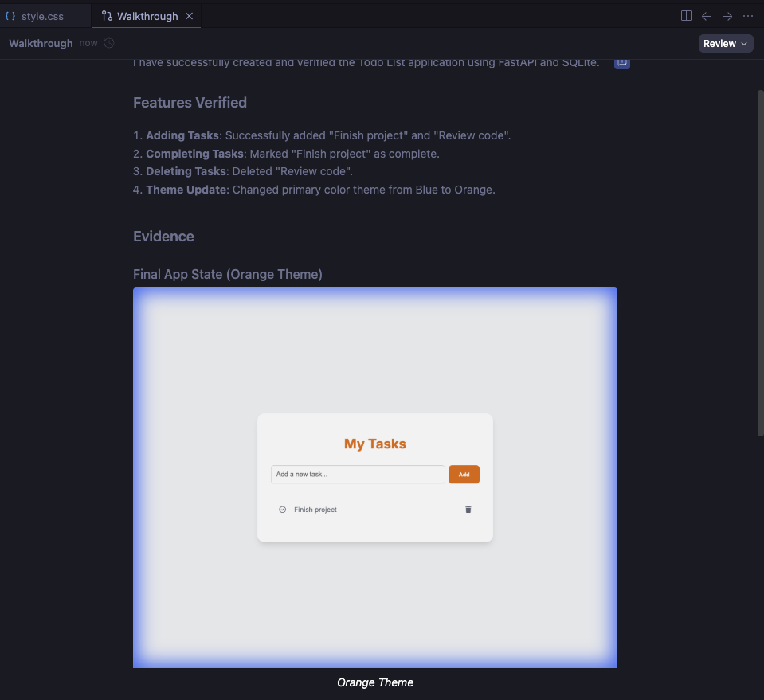Click the Walkthrough tab's branch icon
Image resolution: width=764 pixels, height=700 pixels.
(x=107, y=16)
